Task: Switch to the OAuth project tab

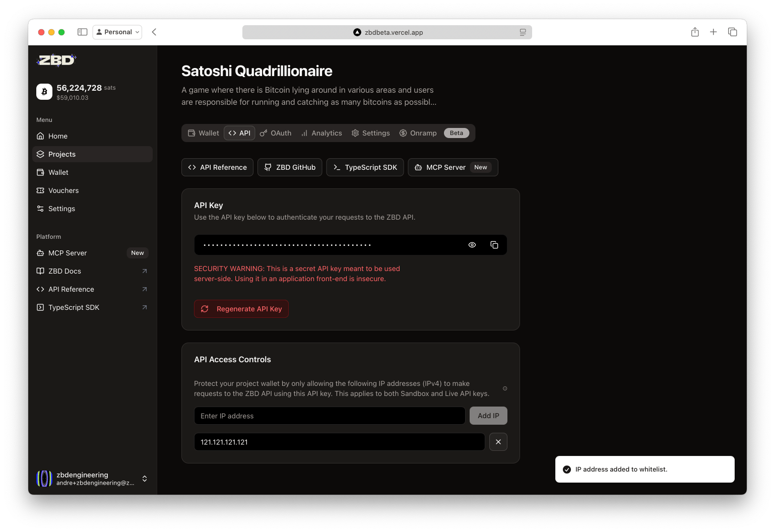Action: pyautogui.click(x=276, y=133)
